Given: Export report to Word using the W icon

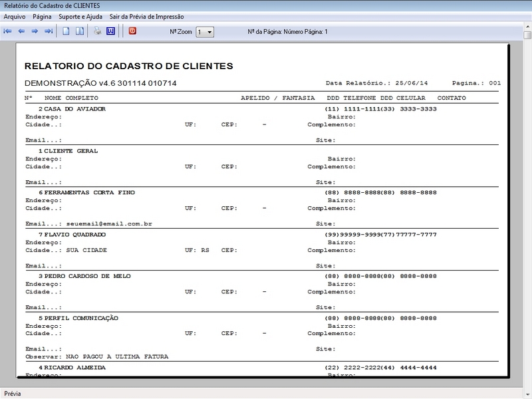Looking at the screenshot, I should click(110, 29).
